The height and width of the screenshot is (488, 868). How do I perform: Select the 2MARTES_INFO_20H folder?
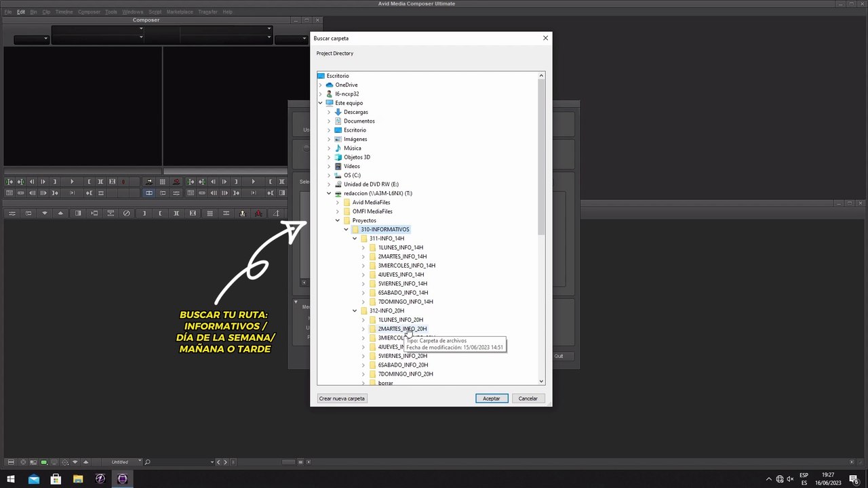[403, 329]
